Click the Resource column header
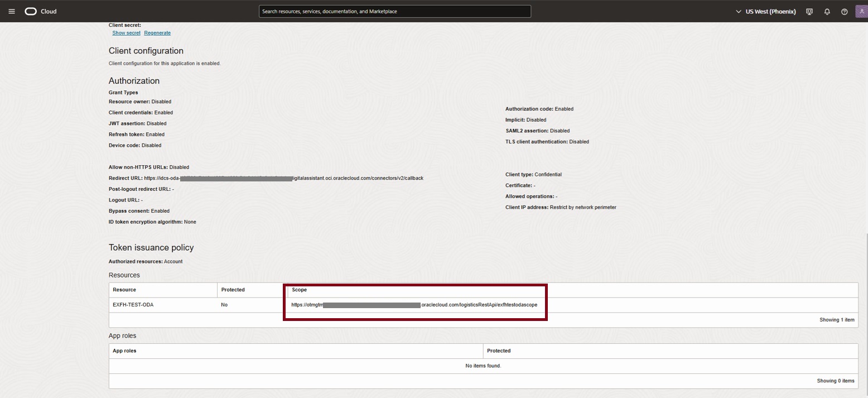The image size is (868, 398). [124, 290]
